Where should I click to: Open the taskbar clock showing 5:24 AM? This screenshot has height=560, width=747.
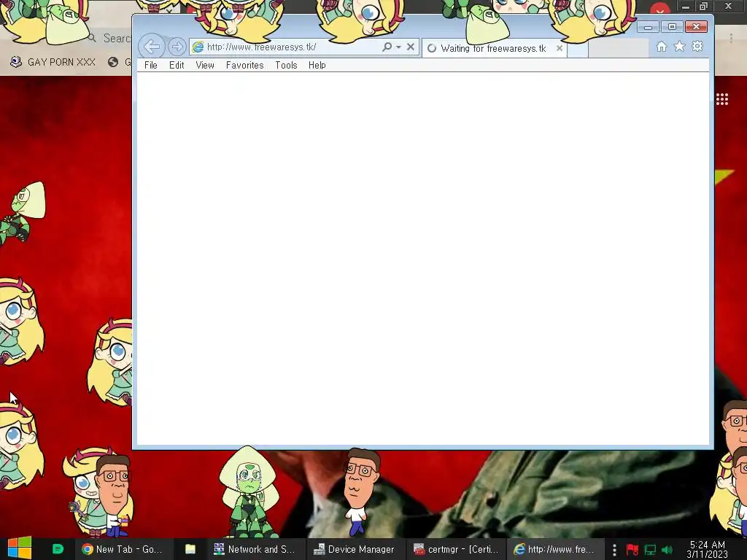point(708,549)
